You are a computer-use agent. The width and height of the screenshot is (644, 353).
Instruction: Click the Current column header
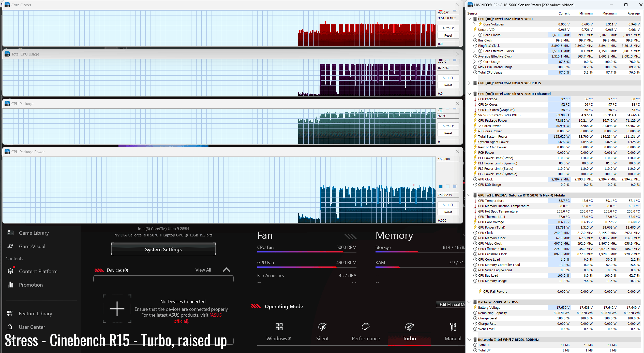(x=559, y=13)
